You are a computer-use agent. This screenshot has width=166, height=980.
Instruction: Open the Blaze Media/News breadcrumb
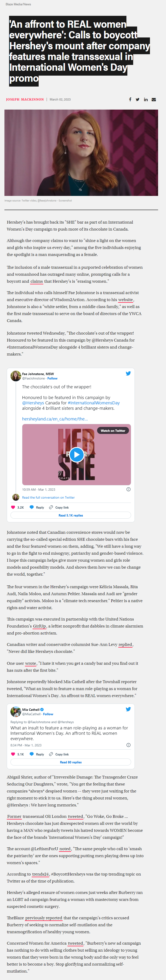[x=18, y=4]
